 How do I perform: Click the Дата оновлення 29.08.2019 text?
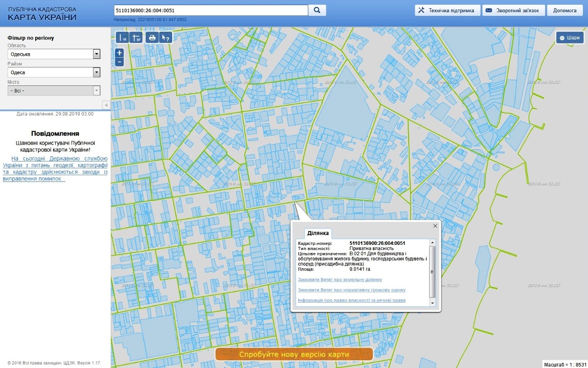pyautogui.click(x=55, y=113)
